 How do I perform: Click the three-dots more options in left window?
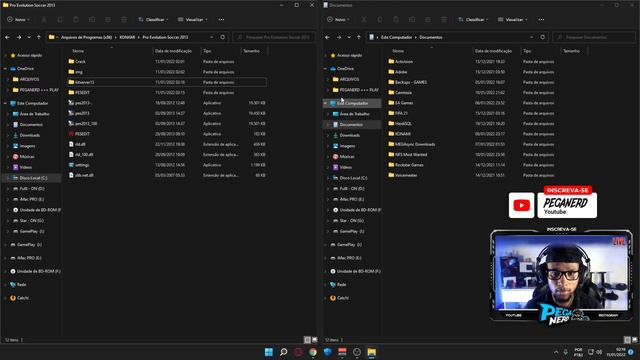[221, 20]
